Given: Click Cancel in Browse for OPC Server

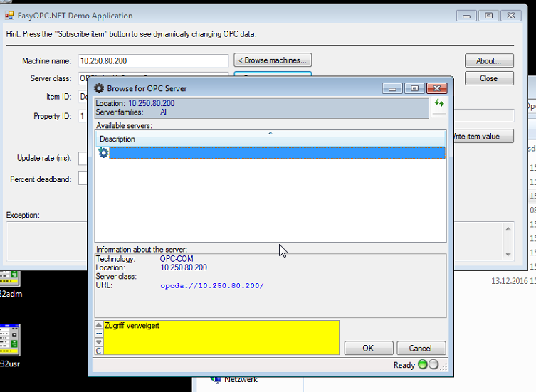Looking at the screenshot, I should click(x=421, y=348).
